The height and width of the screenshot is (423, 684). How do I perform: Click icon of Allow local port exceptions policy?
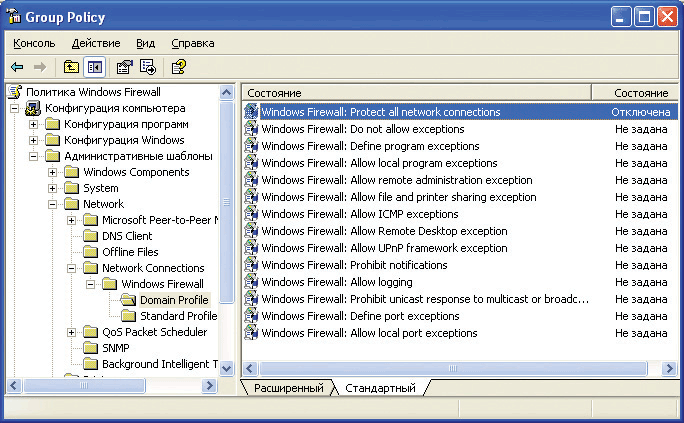point(251,333)
